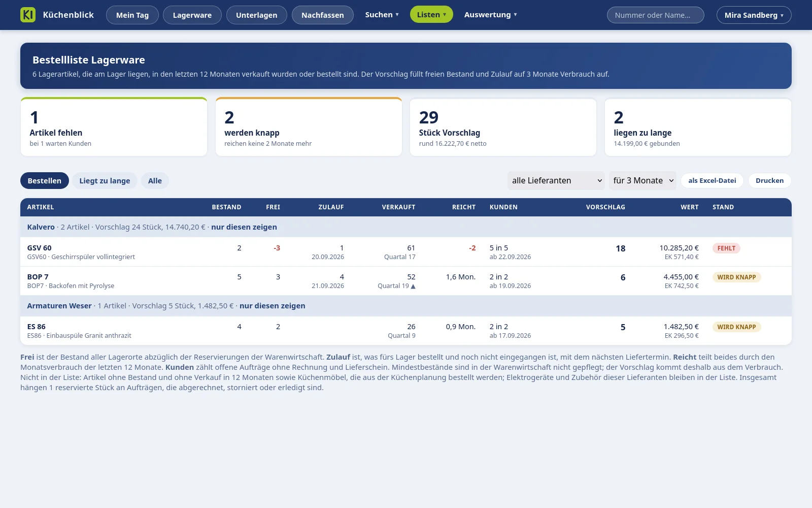Click the REICHT column header
This screenshot has height=508, width=812.
(464, 207)
